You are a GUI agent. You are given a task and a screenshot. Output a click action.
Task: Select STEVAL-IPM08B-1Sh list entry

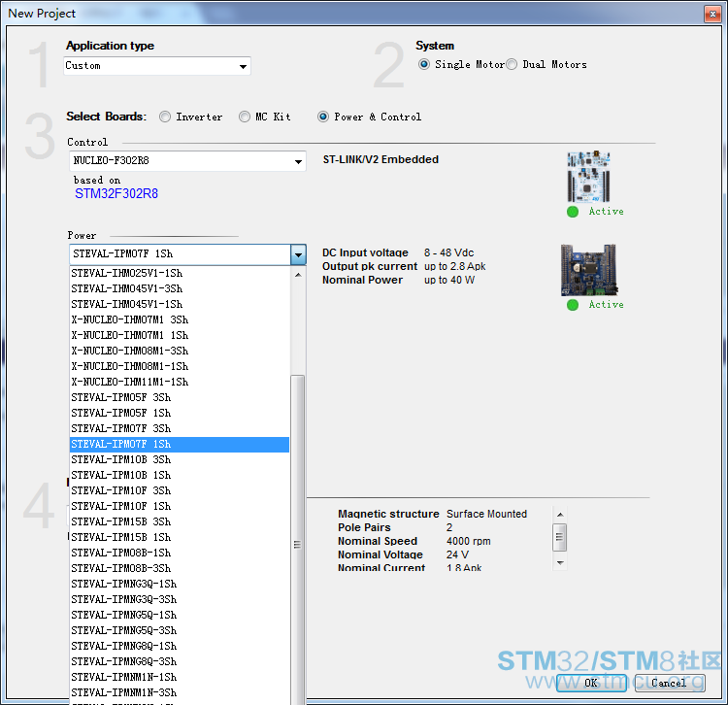coord(180,554)
